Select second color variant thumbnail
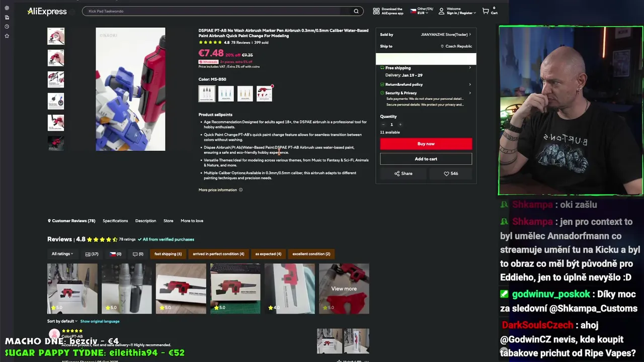This screenshot has height=362, width=644. point(226,94)
